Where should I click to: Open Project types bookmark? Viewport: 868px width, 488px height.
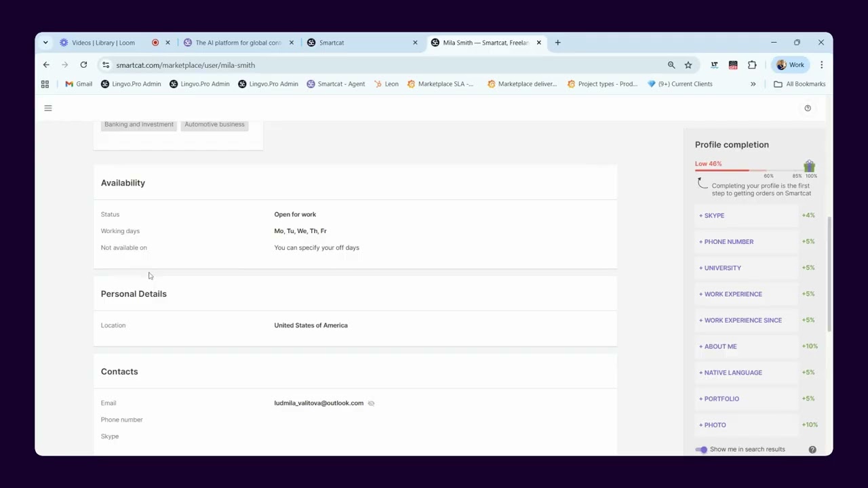[602, 84]
